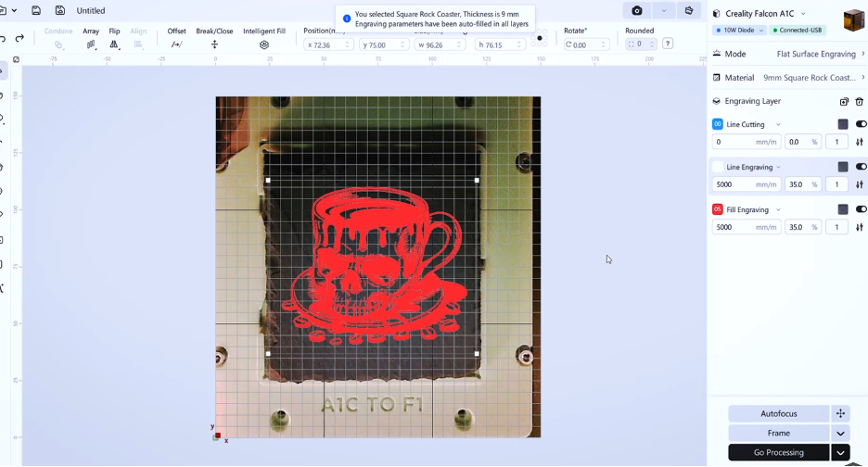Select the center anchor point dot
Viewport: 868px width, 467px height.
click(x=540, y=38)
